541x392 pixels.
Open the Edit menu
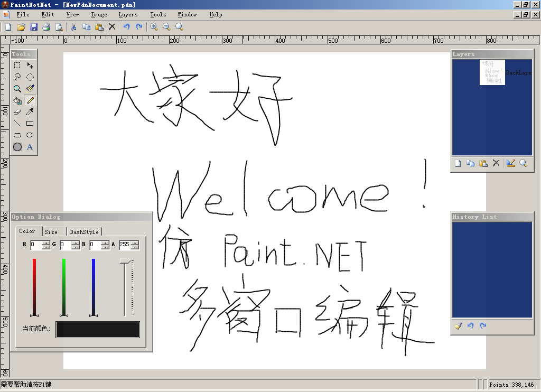pos(48,14)
